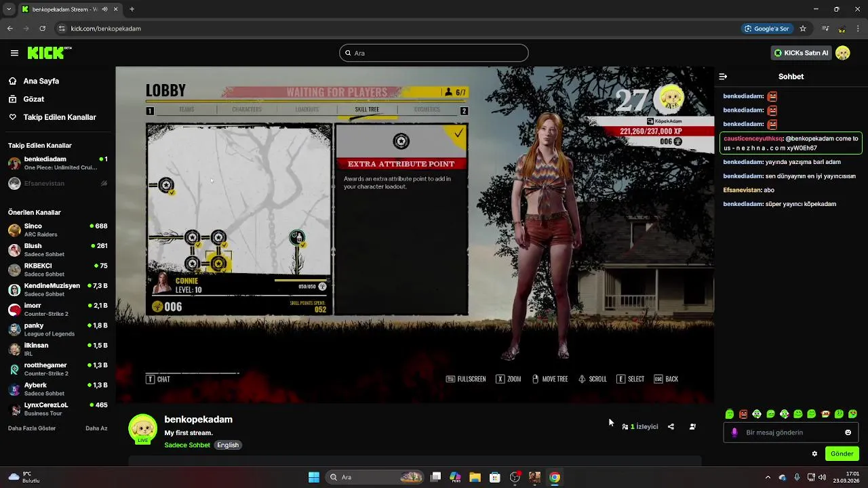The image size is (868, 488).
Task: Open the Chrome three-dot menu
Action: [858, 28]
